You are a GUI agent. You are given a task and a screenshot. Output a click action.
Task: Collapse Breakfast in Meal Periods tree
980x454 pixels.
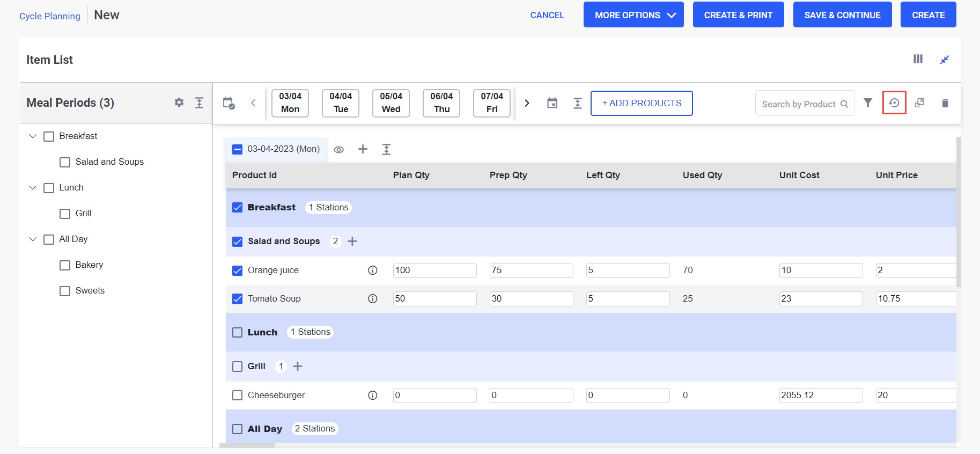click(x=33, y=136)
